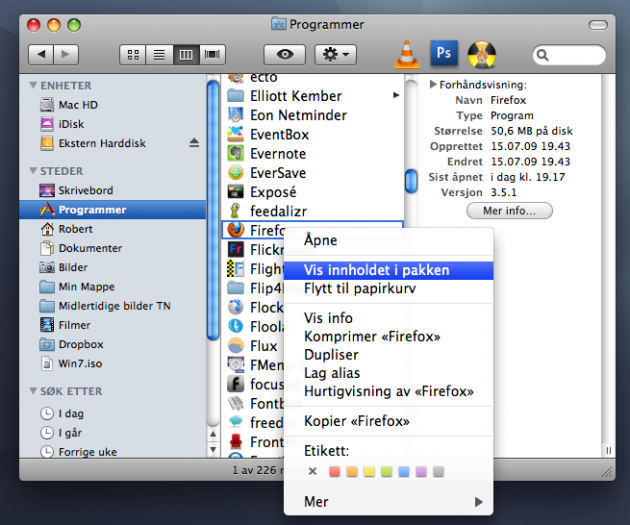
Task: Select EventBox in the application list
Action: [x=312, y=135]
